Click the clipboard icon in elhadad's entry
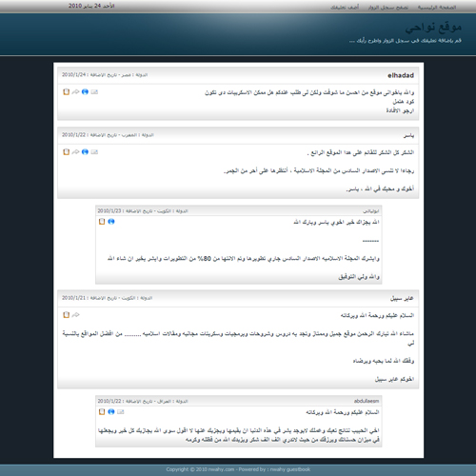476x476 pixels. coord(66,91)
